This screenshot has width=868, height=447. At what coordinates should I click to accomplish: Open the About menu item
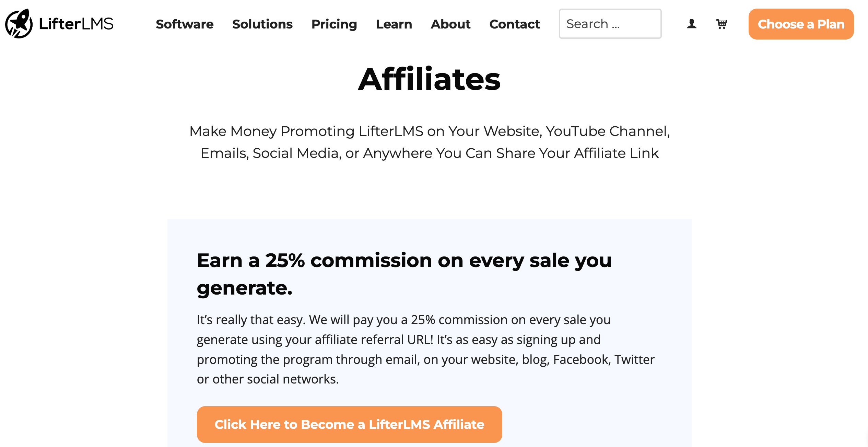(450, 24)
